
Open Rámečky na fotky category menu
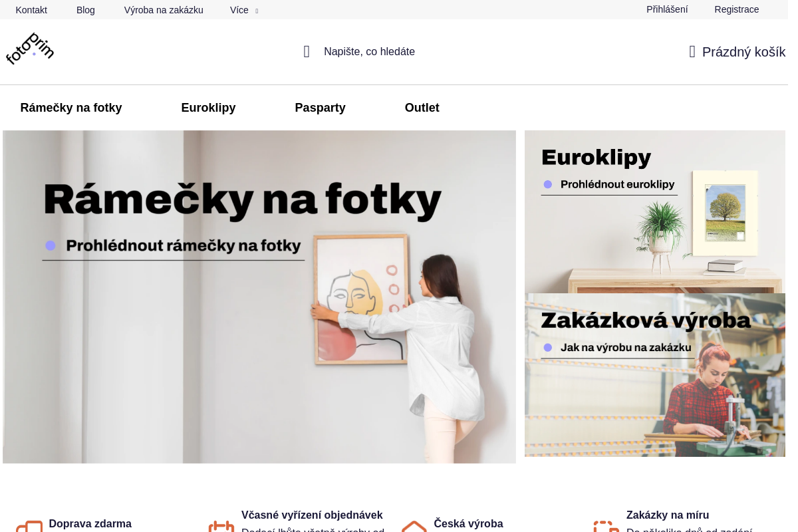(x=71, y=108)
